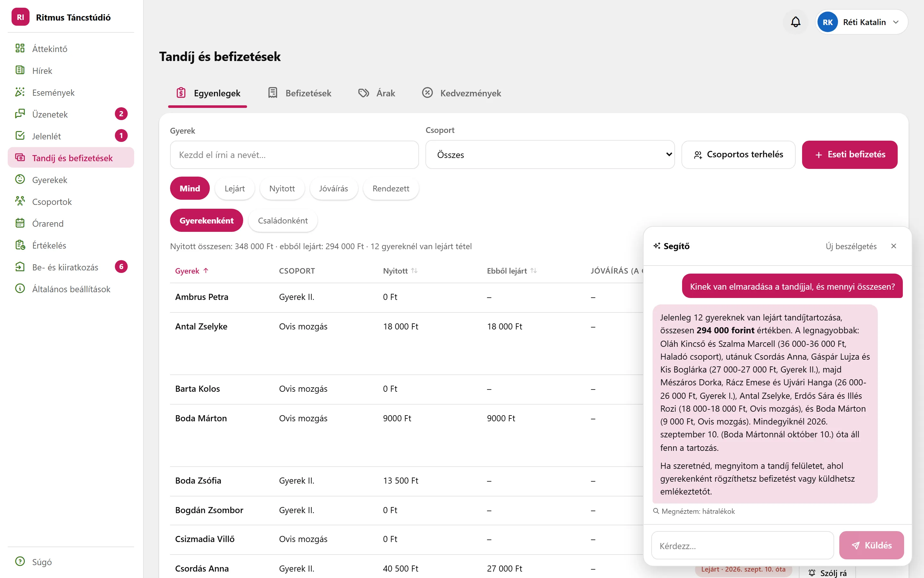
Task: Filter balances by Rendezett
Action: [391, 188]
